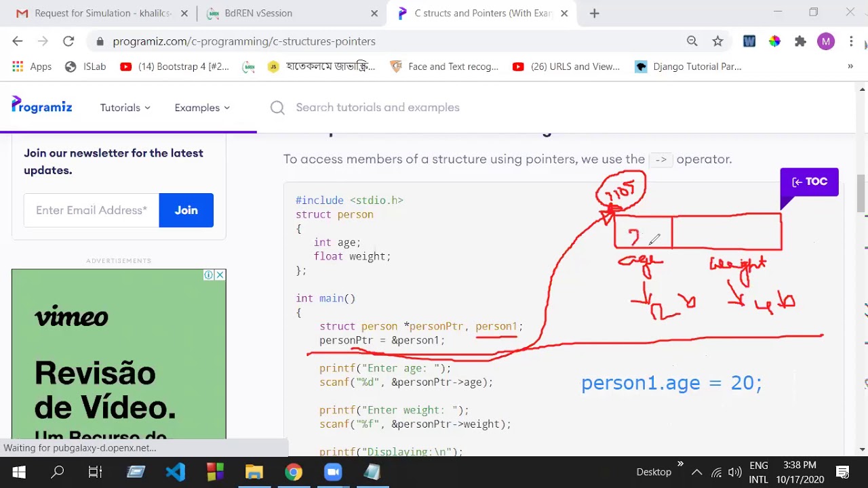Open Chrome's three-dot menu
Screen dimensions: 868x488
pyautogui.click(x=851, y=41)
